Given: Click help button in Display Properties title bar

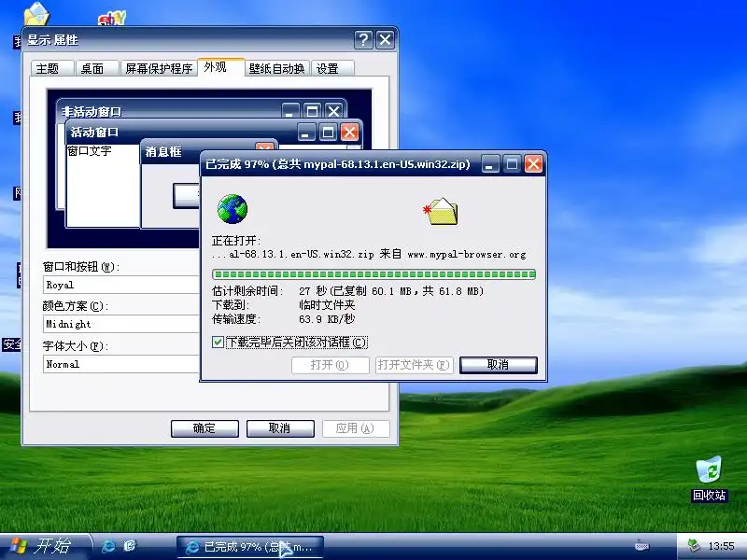Looking at the screenshot, I should [363, 40].
